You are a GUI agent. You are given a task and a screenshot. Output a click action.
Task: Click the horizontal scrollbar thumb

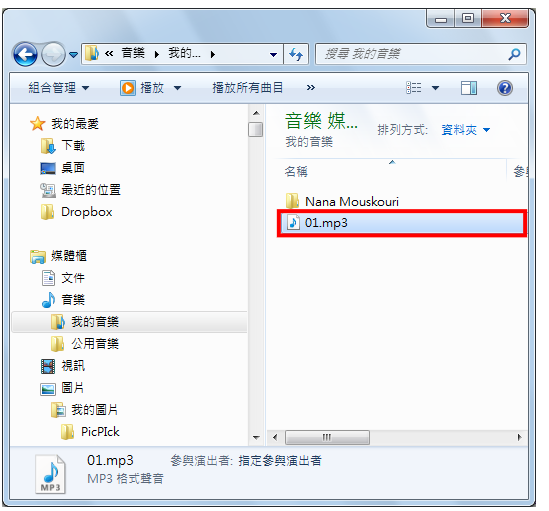click(x=327, y=437)
